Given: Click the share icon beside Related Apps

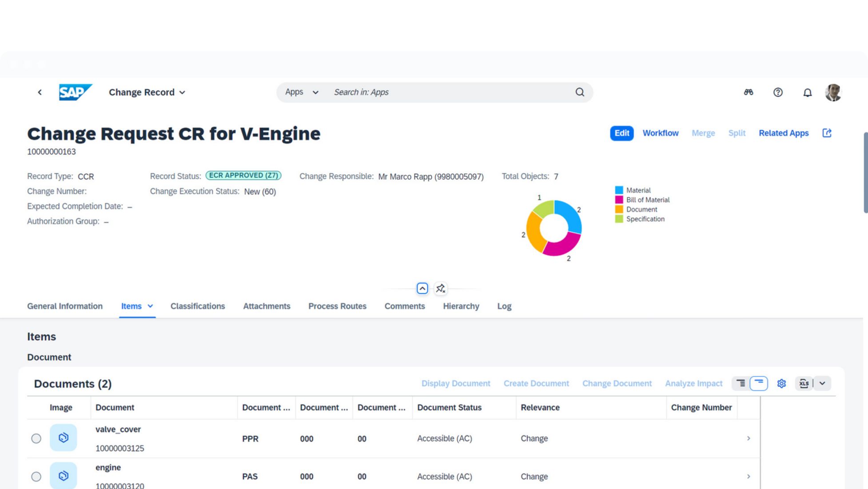Looking at the screenshot, I should click(827, 133).
